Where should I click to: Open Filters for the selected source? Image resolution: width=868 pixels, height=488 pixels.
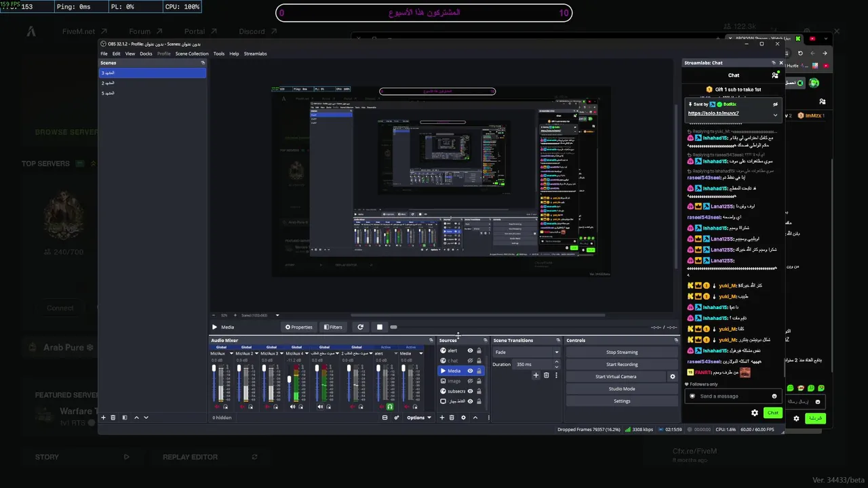click(333, 327)
